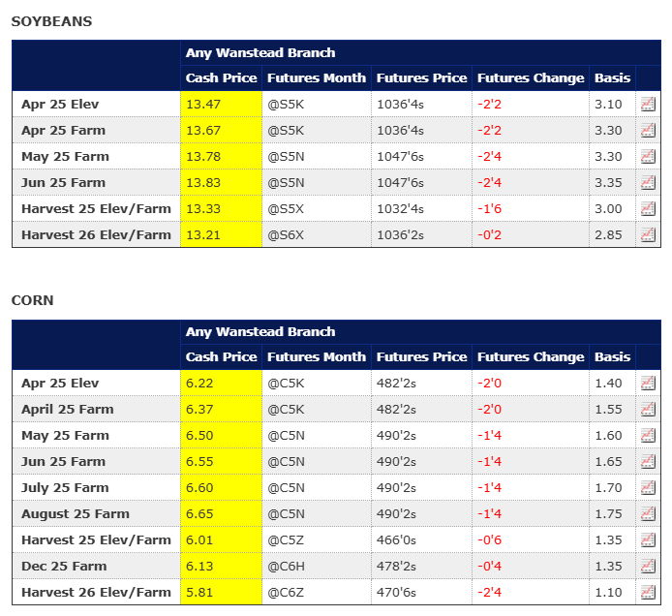Click soybeans cash price 13.83
The height and width of the screenshot is (616, 672).
[x=203, y=183]
